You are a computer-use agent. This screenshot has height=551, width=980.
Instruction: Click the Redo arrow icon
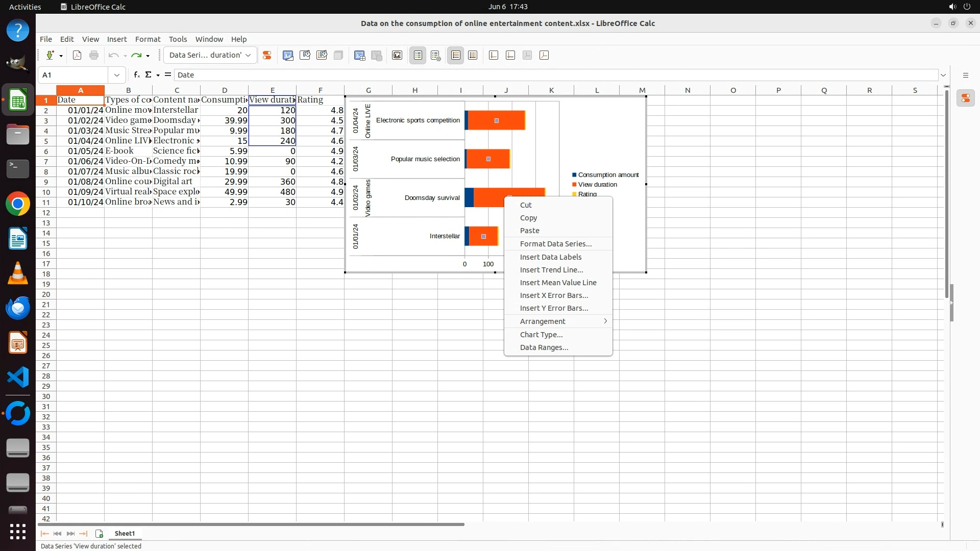coord(136,55)
